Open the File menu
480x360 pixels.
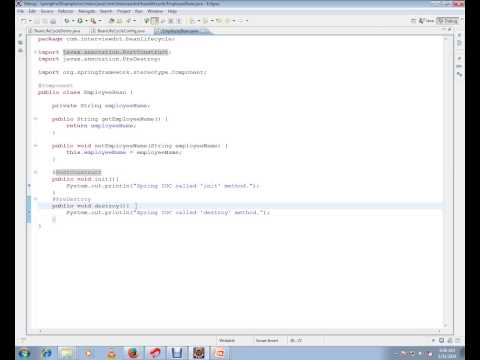pyautogui.click(x=20, y=11)
